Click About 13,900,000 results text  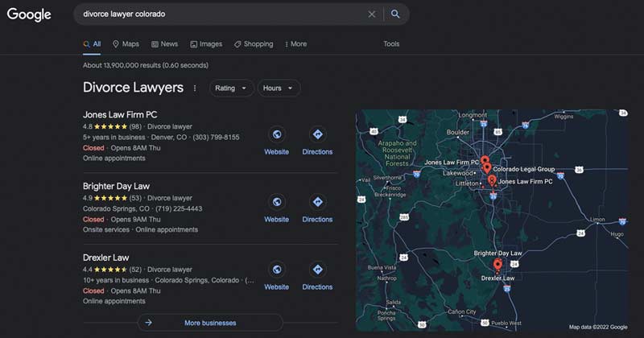(146, 65)
